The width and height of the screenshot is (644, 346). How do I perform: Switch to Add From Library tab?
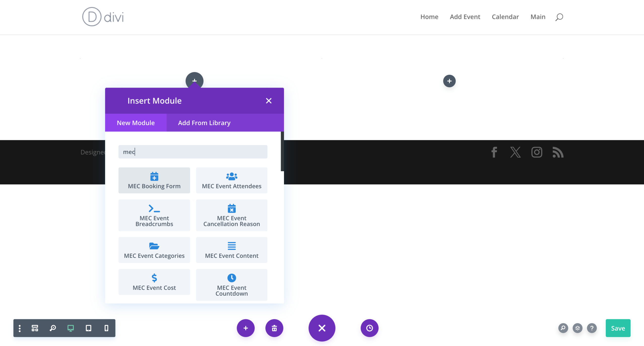pos(204,123)
